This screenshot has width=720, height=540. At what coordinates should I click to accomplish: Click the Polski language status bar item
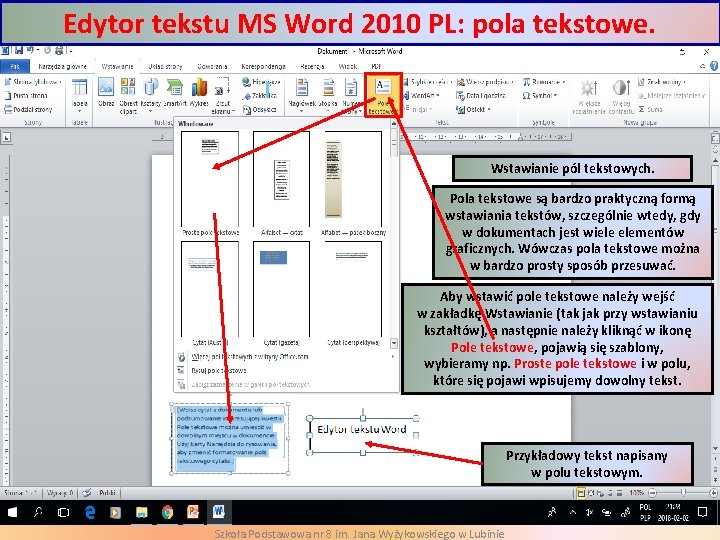click(x=107, y=493)
